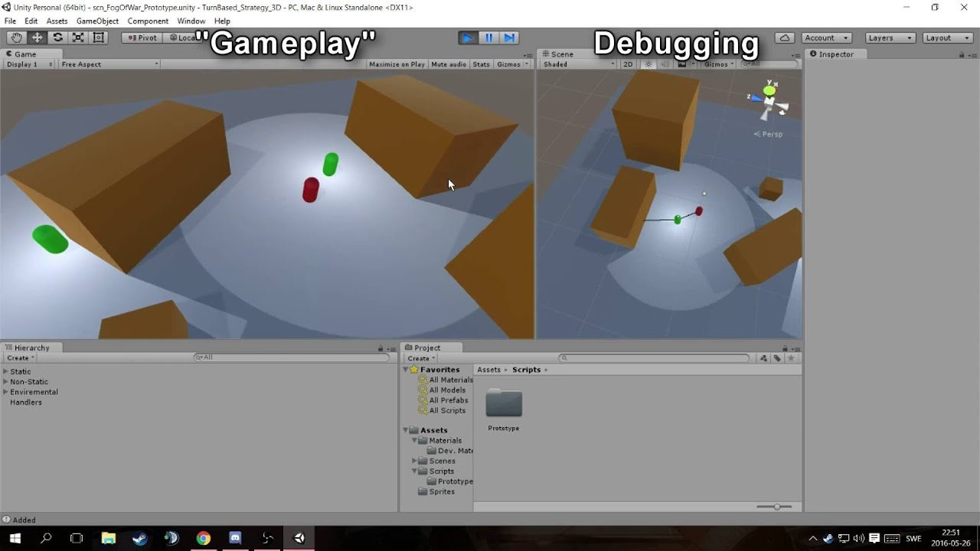
Task: Advance one frame with Step button
Action: point(510,37)
